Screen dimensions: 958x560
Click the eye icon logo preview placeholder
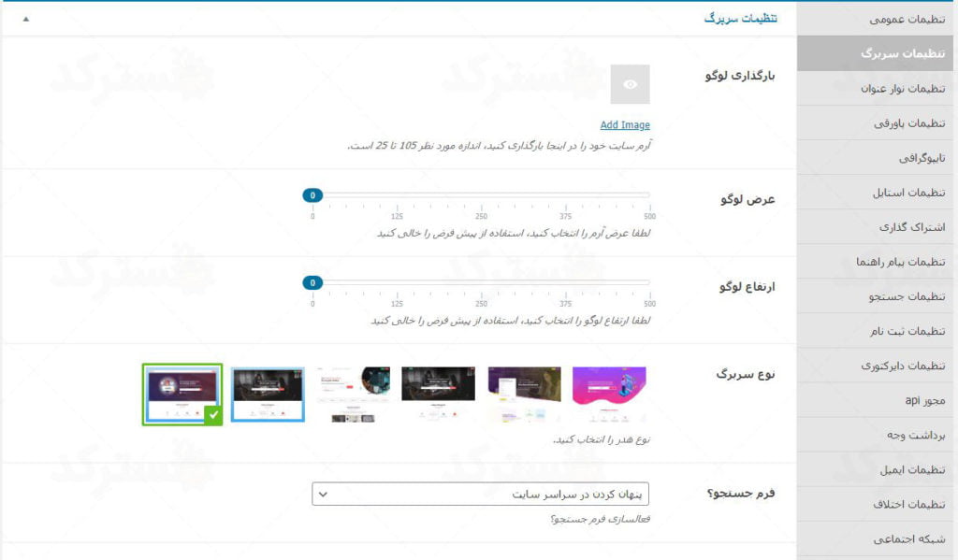[630, 84]
